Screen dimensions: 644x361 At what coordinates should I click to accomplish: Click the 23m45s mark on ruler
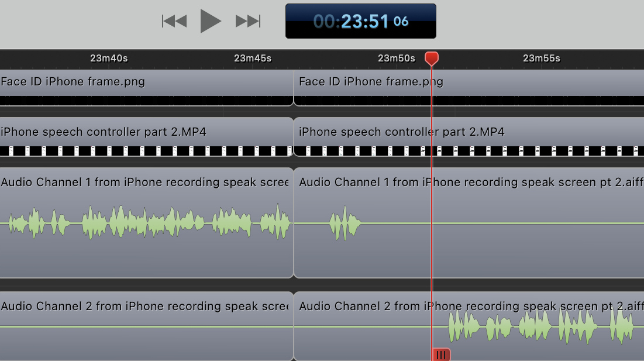coord(253,59)
